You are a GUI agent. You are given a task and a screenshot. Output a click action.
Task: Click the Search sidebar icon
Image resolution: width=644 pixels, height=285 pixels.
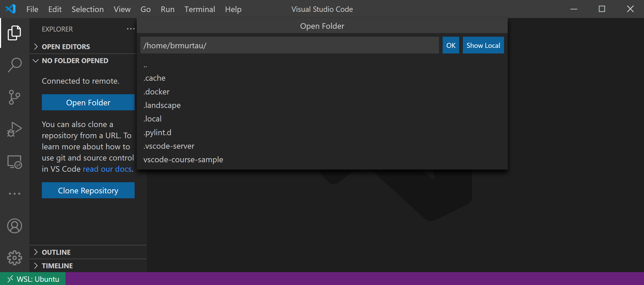14,64
